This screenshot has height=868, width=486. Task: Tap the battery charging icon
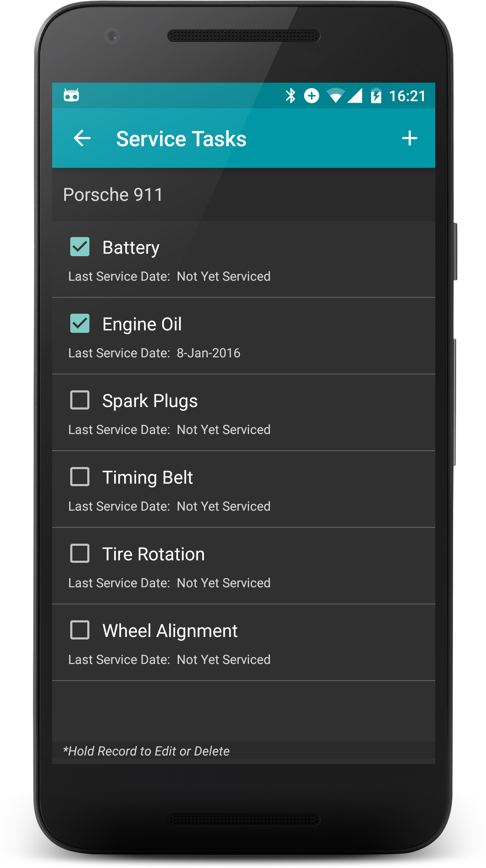pos(376,96)
